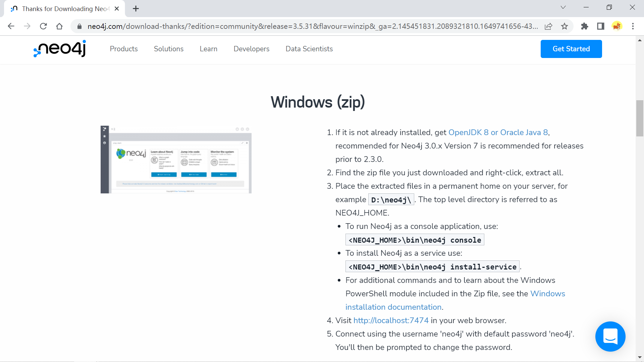Go to browser home page
The image size is (644, 362).
tap(59, 26)
